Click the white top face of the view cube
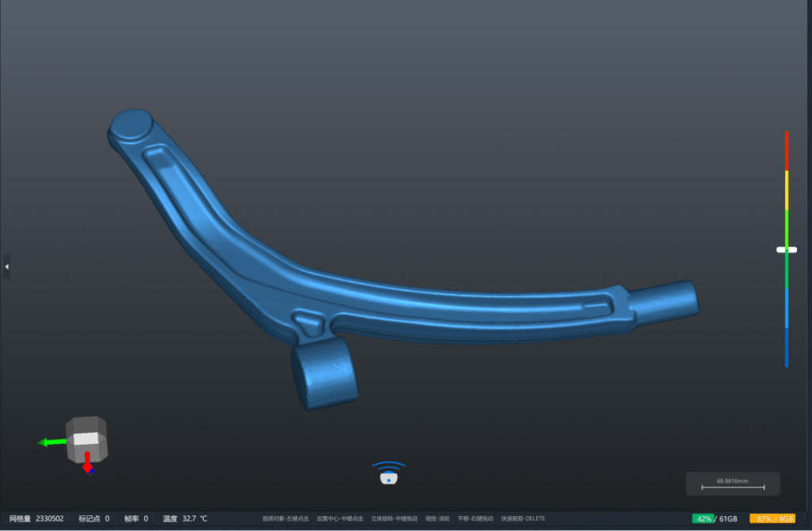 point(86,437)
